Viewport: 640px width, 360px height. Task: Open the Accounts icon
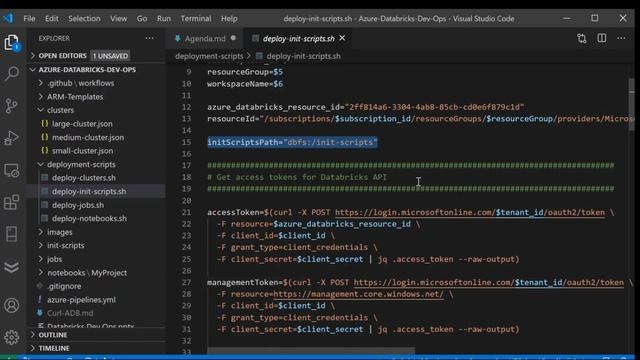[11, 305]
